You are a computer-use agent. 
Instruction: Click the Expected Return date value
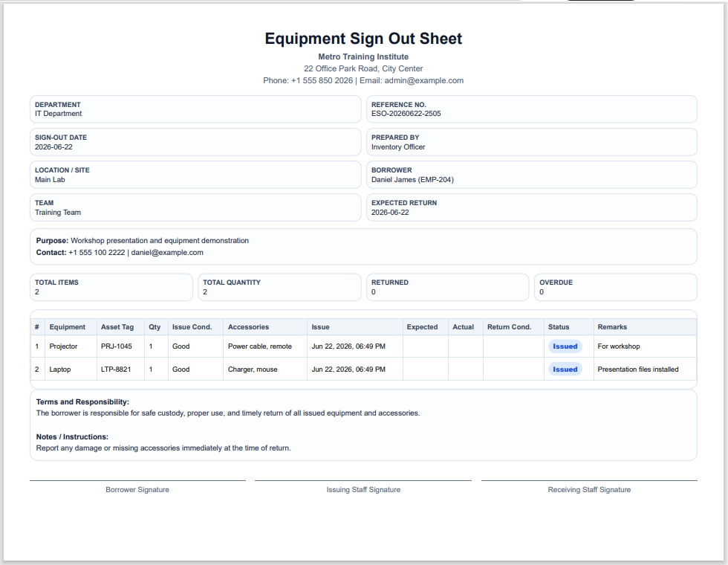[390, 213]
